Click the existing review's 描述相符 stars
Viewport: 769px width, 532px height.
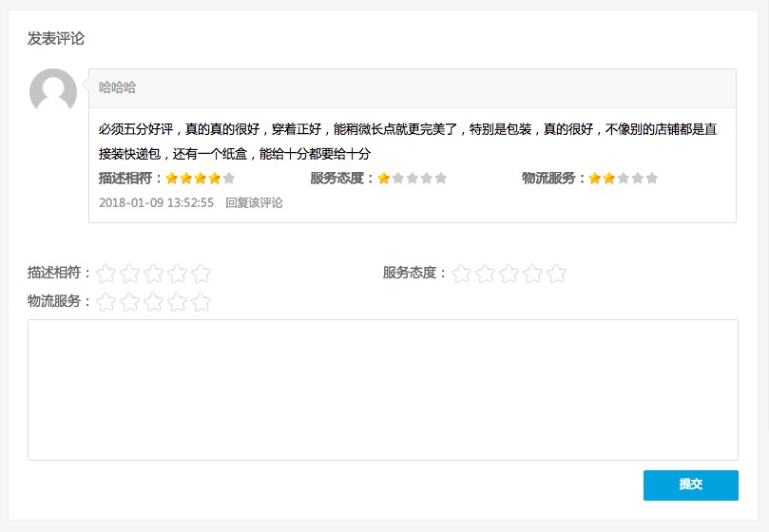[x=200, y=178]
